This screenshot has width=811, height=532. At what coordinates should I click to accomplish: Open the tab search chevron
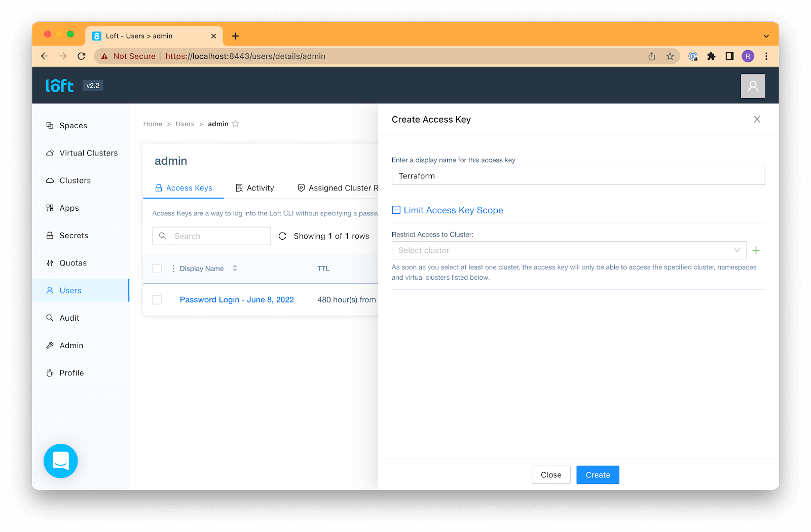pos(766,36)
